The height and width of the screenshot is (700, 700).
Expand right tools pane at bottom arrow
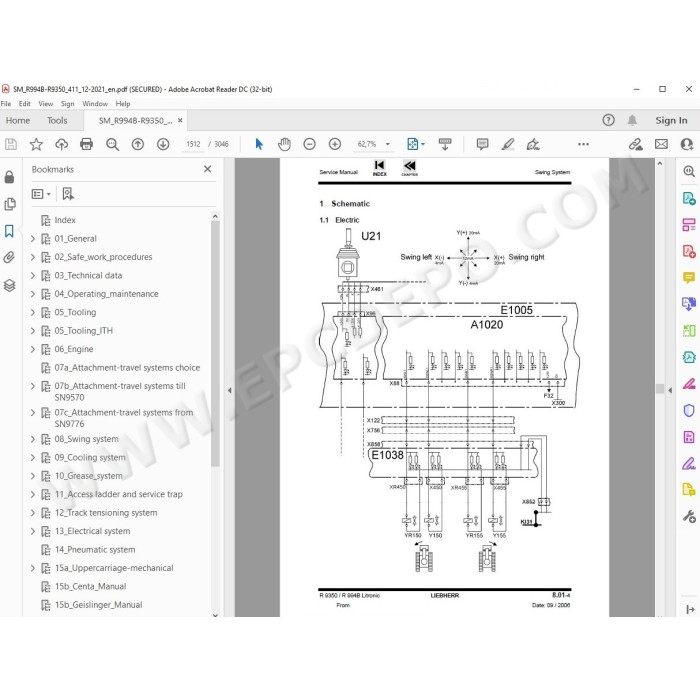(x=690, y=609)
